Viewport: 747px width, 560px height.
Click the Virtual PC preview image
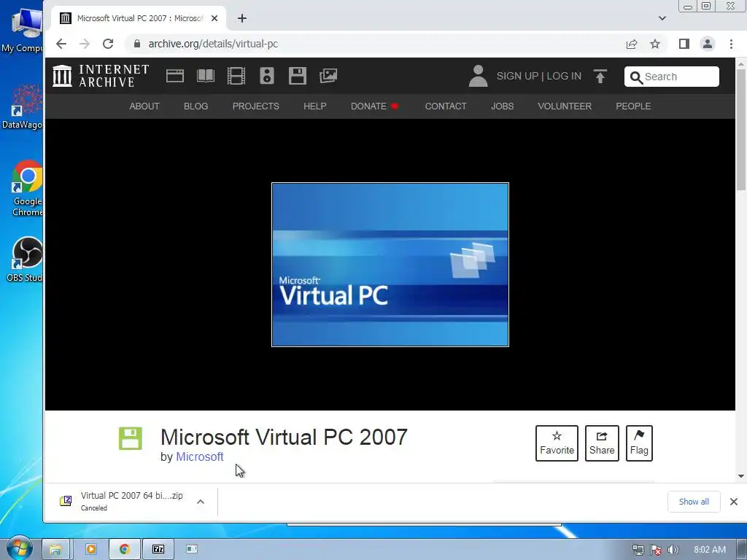(x=390, y=265)
